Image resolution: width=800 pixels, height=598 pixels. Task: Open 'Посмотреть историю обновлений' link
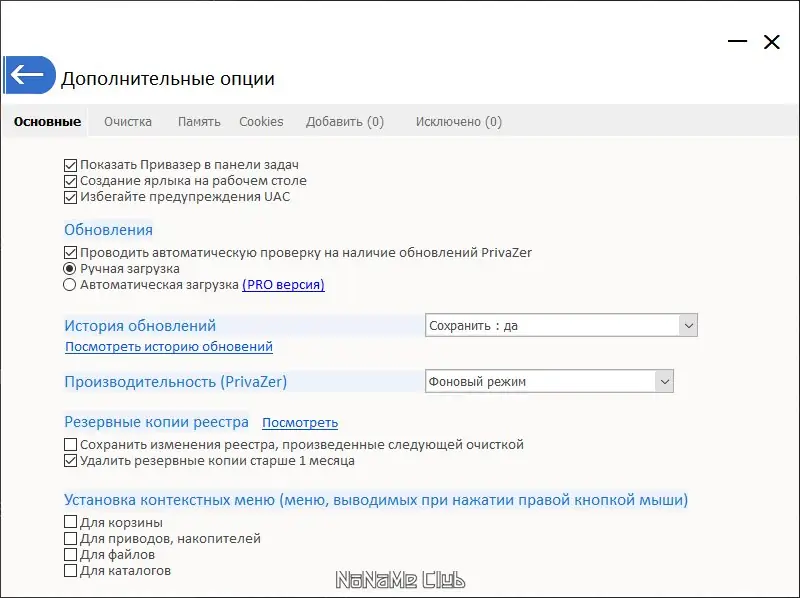click(x=169, y=347)
